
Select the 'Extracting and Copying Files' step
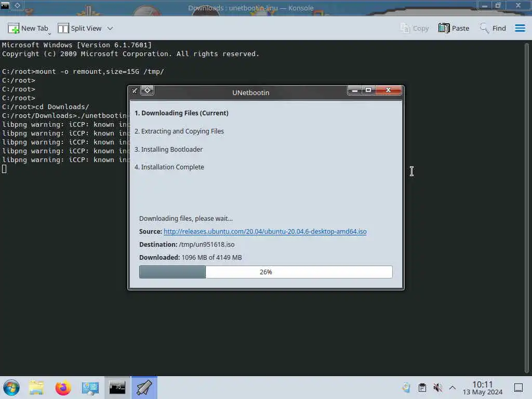tap(179, 131)
